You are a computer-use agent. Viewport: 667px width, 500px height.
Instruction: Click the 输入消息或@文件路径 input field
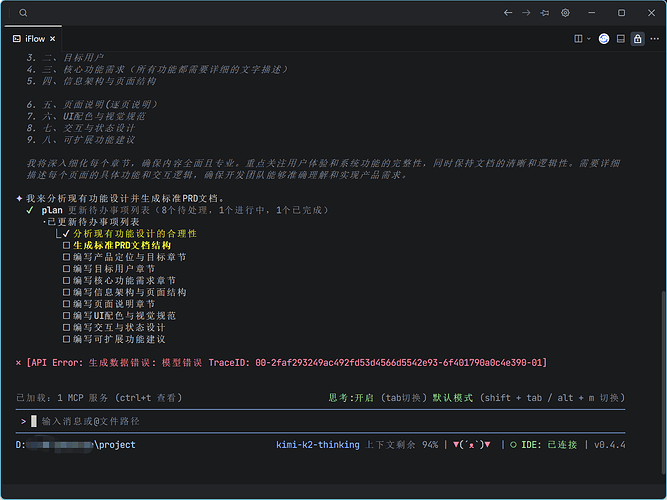pos(320,421)
